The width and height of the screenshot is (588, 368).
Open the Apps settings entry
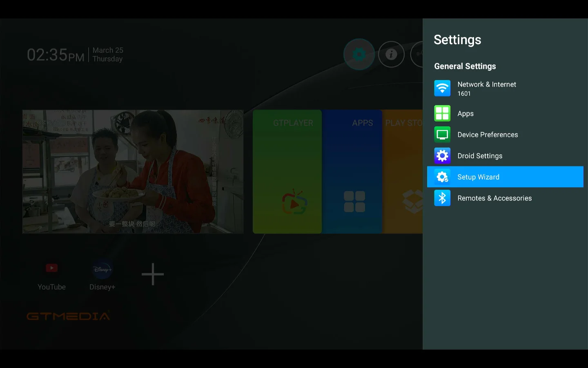pos(505,113)
